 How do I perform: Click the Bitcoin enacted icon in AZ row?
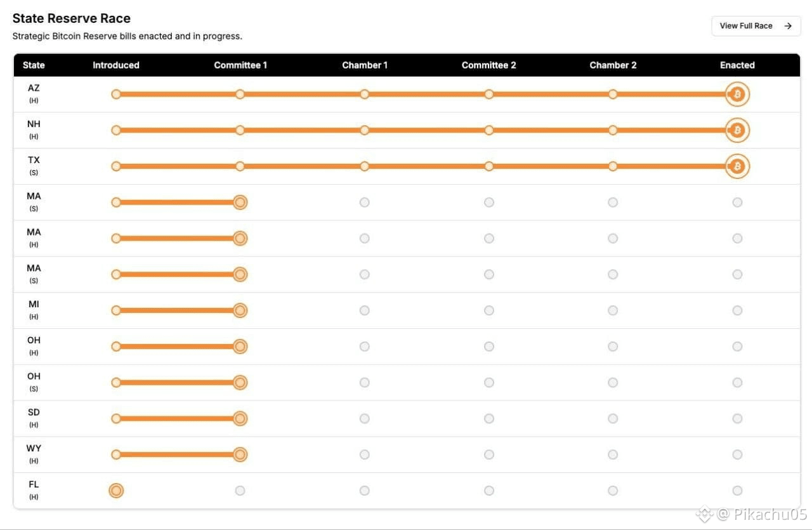click(x=737, y=95)
